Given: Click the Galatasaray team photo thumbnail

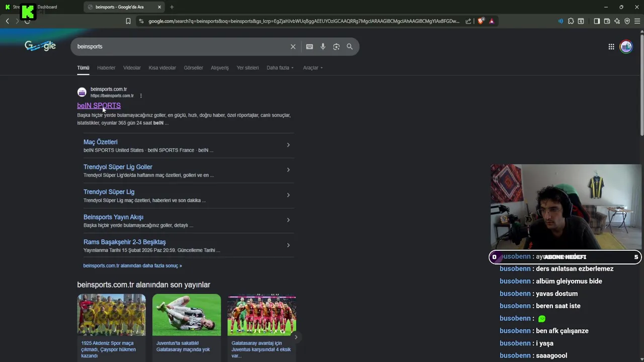Looking at the screenshot, I should pos(262,315).
